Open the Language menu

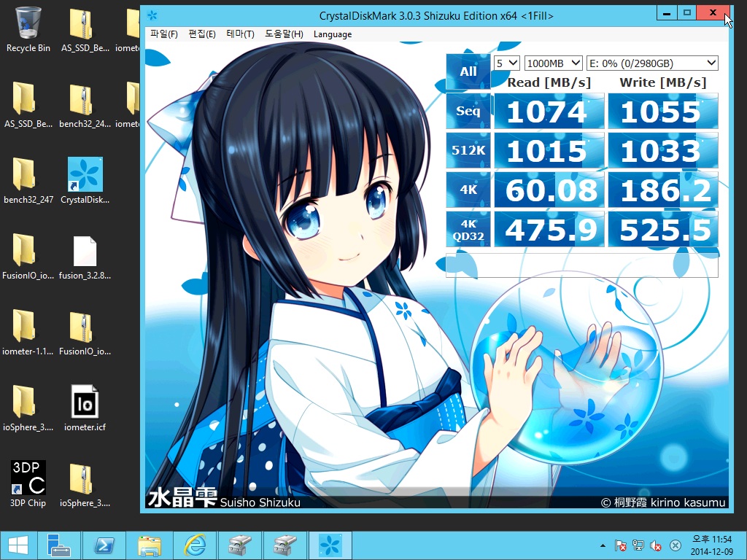(x=333, y=34)
